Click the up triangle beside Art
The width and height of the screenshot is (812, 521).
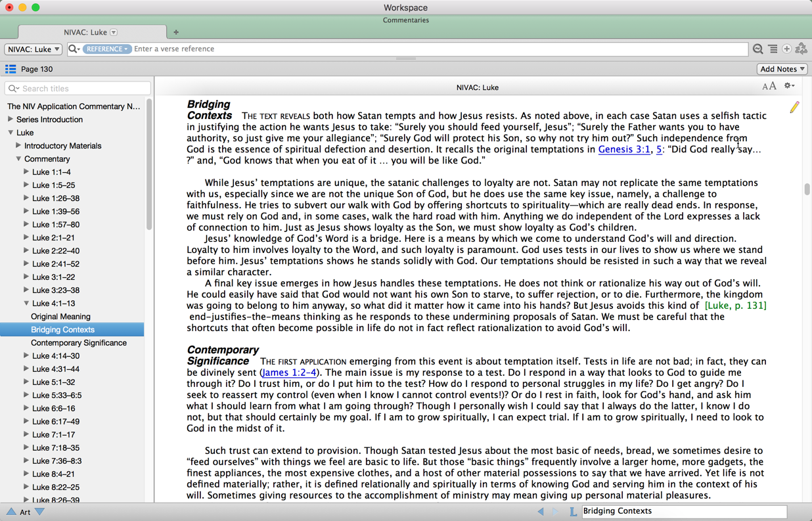[11, 511]
